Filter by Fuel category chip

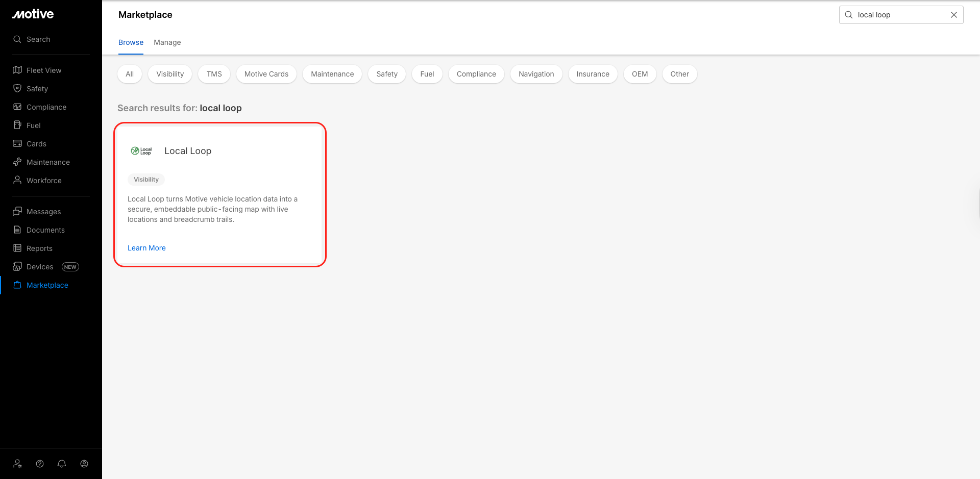pyautogui.click(x=427, y=74)
